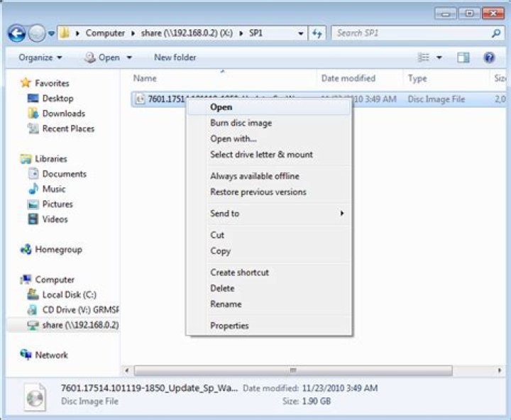Click the refresh icon beside address bar
This screenshot has width=511, height=420.
click(x=317, y=33)
